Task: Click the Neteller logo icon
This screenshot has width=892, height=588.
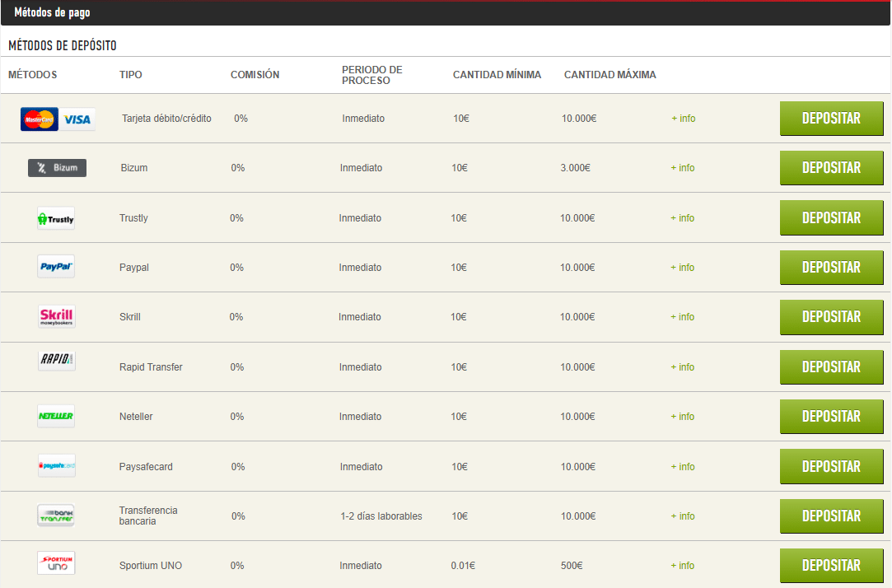Action: pyautogui.click(x=56, y=417)
